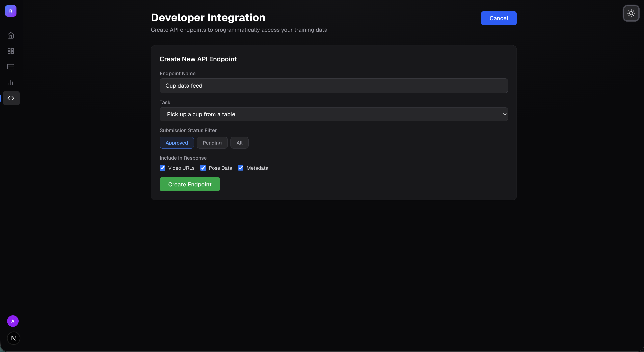Open the bar chart analytics icon
This screenshot has width=644, height=352.
point(11,82)
